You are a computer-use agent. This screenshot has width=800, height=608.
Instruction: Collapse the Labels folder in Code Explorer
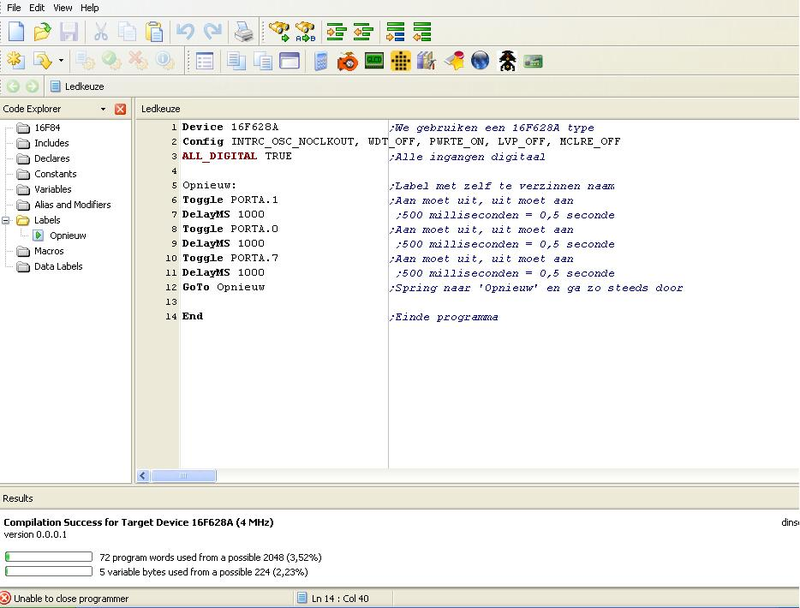[x=7, y=220]
